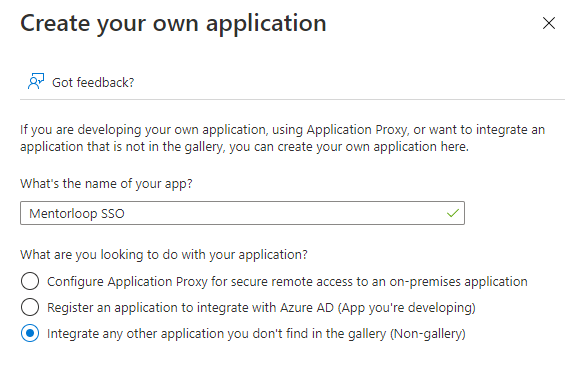The height and width of the screenshot is (377, 583).
Task: Select the Register an application radio button
Action: [x=30, y=307]
